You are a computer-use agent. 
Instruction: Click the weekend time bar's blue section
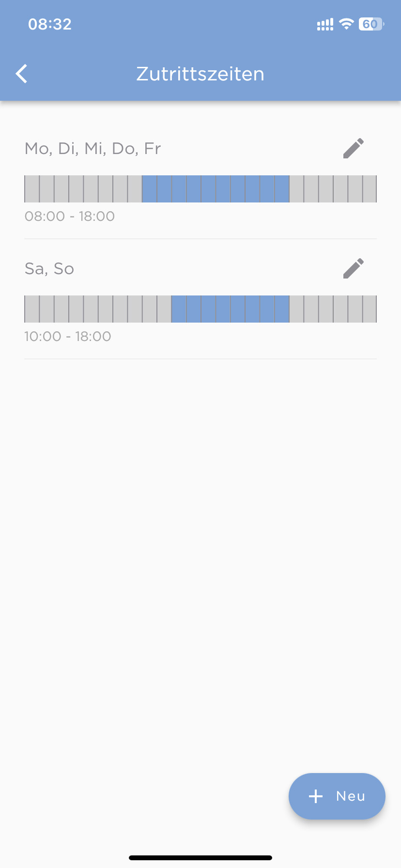pos(231,309)
